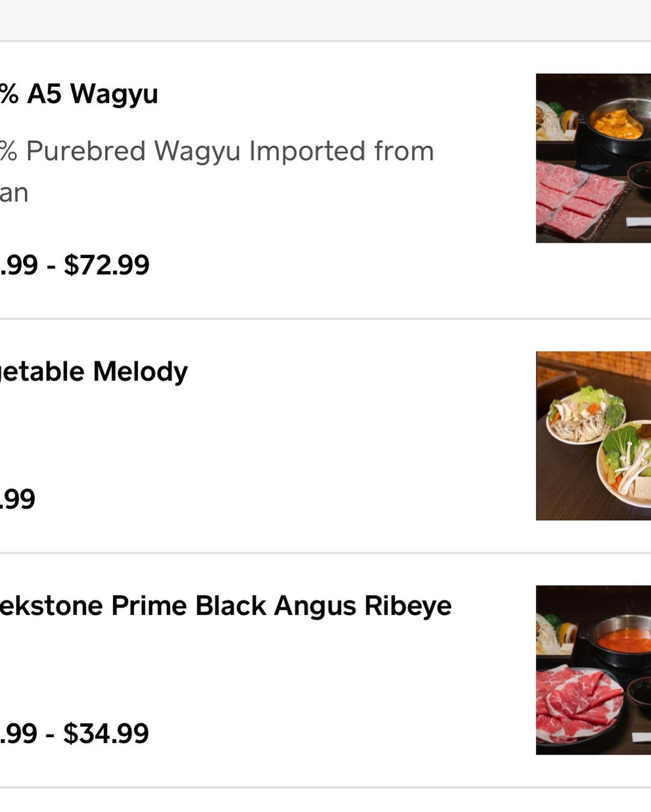Tap the A5 Wagyu hot pot photo

[593, 158]
